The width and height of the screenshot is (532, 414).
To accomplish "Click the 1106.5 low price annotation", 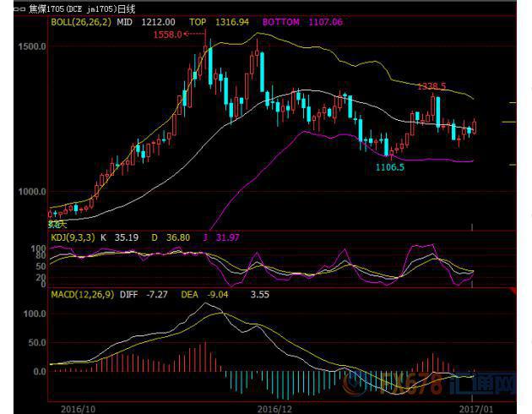I will tap(390, 167).
